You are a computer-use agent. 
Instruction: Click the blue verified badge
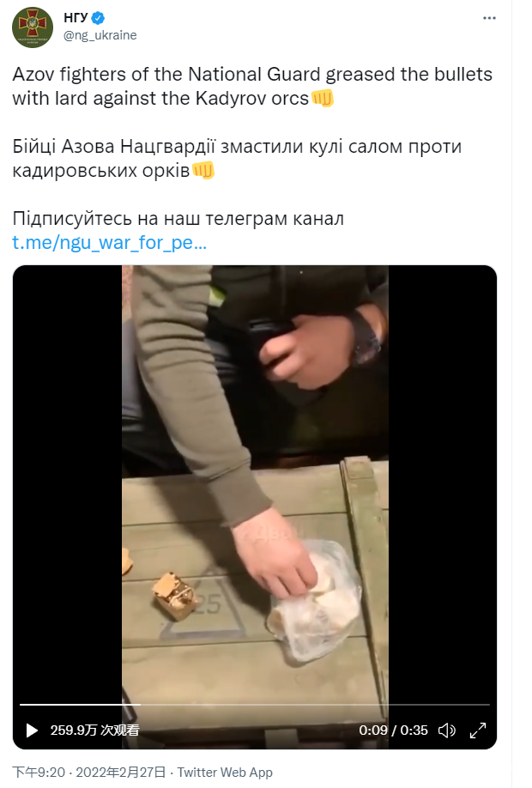(x=98, y=18)
